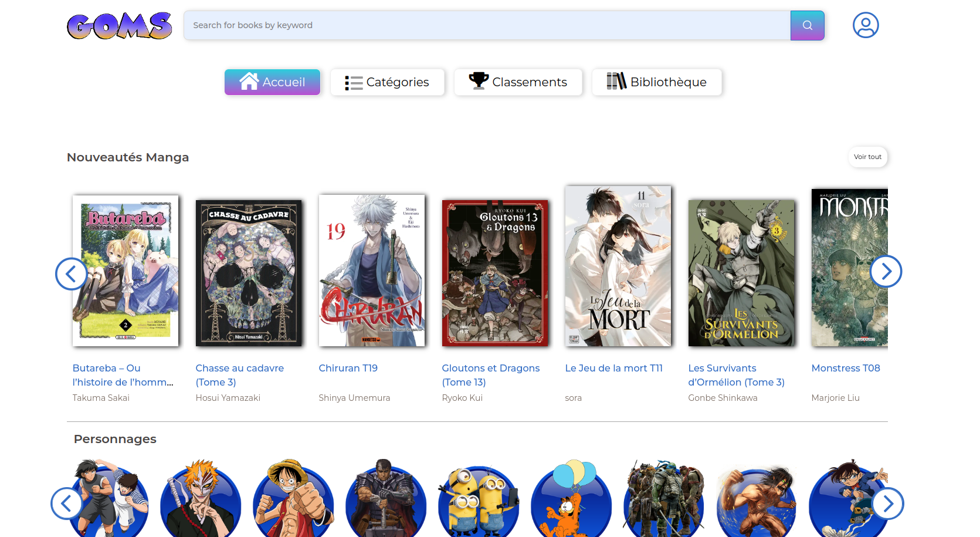Click the Nouveautés Manga heading

(128, 157)
